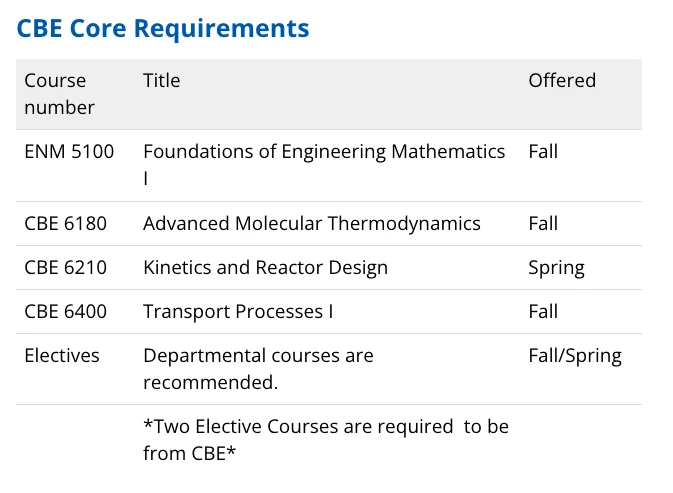Screen dimensions: 673x493
Task: Select the CBE 6400 course number cell
Action: pyautogui.click(x=66, y=312)
